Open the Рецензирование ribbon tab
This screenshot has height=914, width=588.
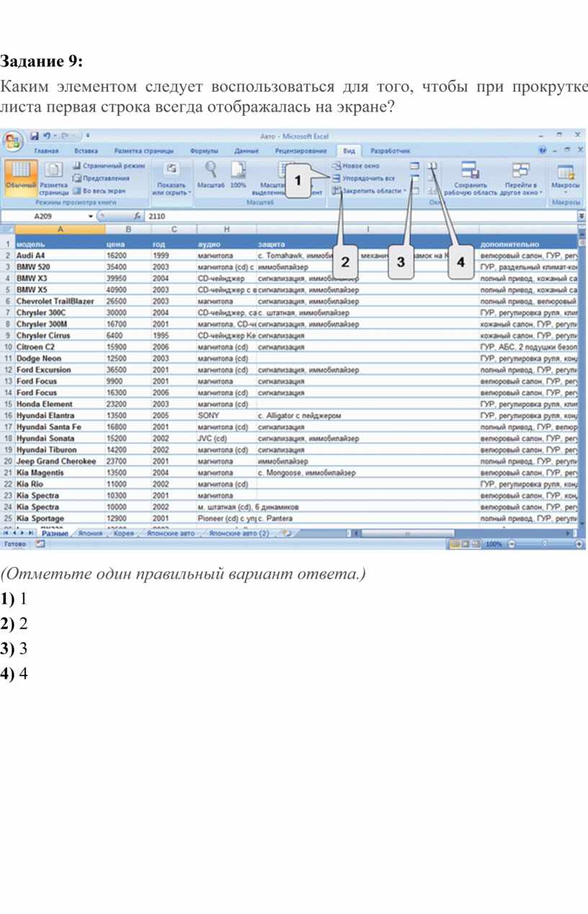301,151
